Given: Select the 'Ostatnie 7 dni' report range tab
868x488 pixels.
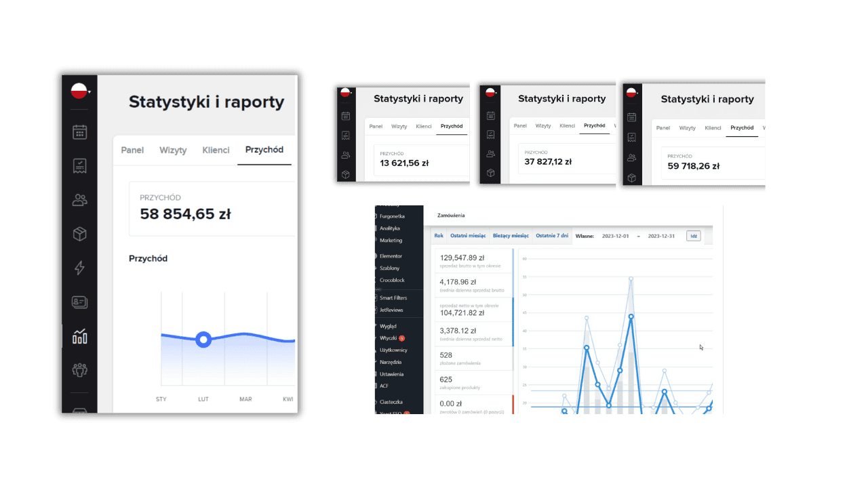Looking at the screenshot, I should tap(552, 236).
